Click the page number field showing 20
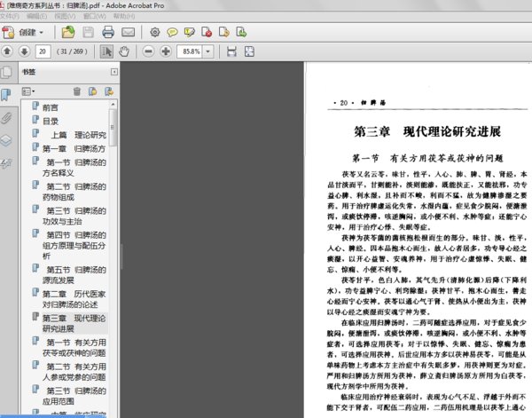 (43, 51)
